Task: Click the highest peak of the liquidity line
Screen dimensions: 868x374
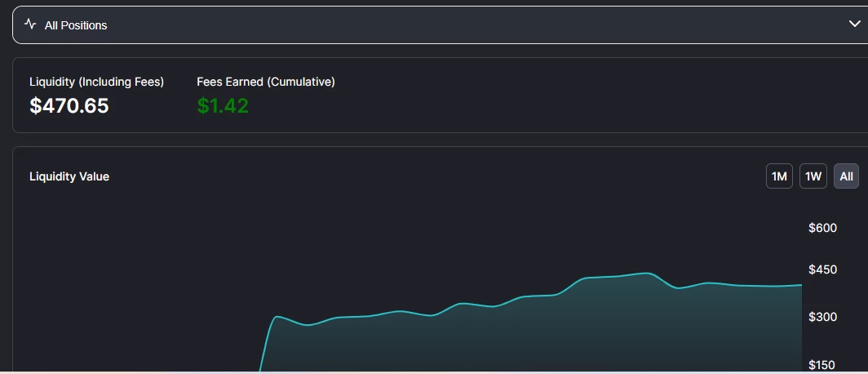Action: [x=645, y=273]
